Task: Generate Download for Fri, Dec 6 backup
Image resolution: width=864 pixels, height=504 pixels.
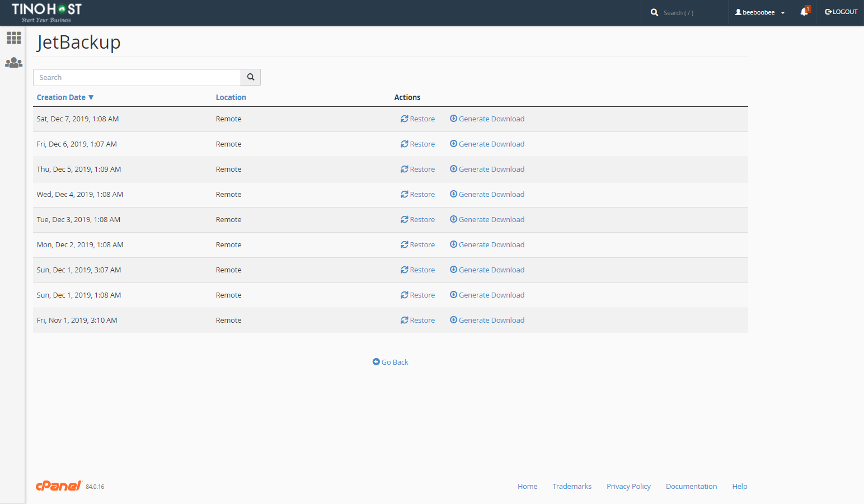Action: coord(487,144)
